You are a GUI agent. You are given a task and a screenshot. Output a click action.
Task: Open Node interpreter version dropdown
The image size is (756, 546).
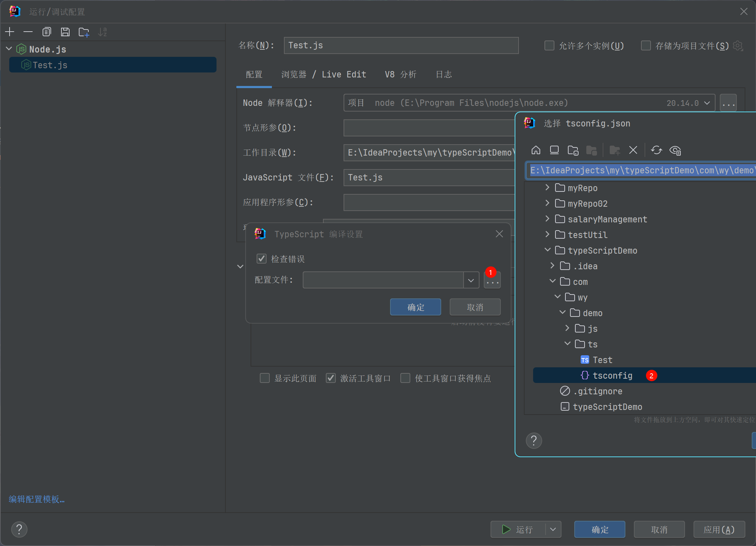(x=707, y=103)
